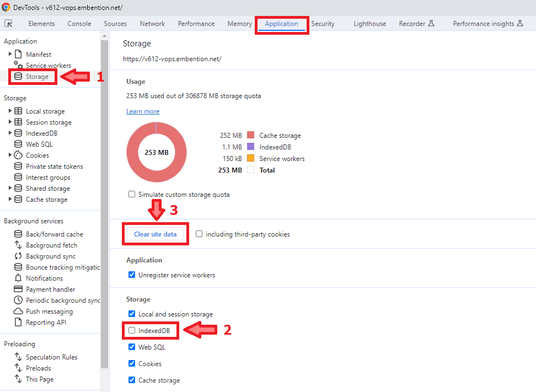Click the Local storage grid icon
Image resolution: width=536 pixels, height=392 pixels.
(x=18, y=111)
